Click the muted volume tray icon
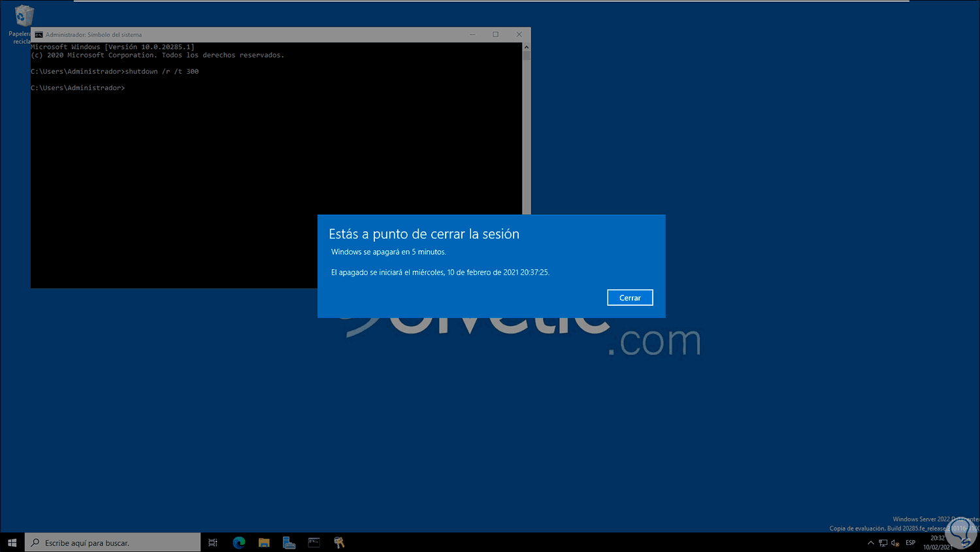Viewport: 980px width, 552px height. click(x=895, y=543)
